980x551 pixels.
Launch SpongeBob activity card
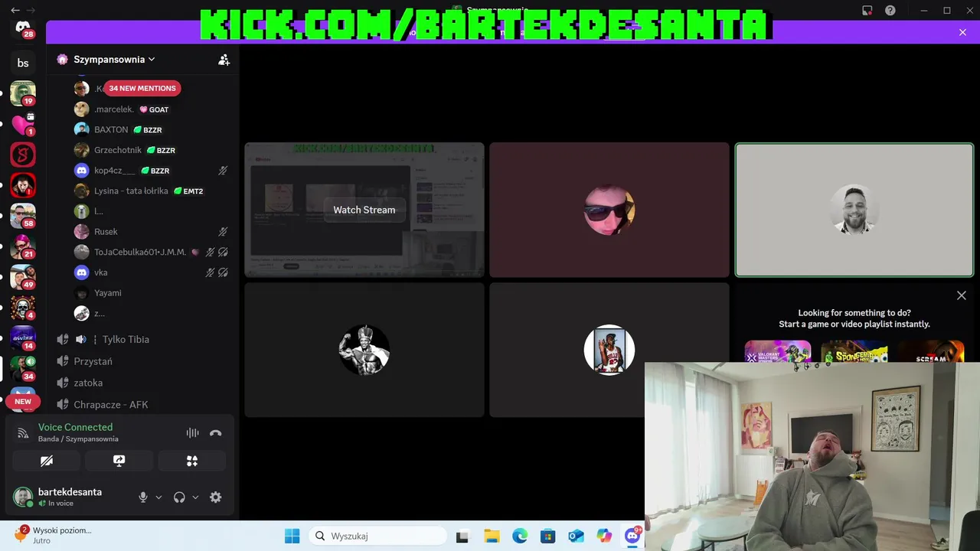click(x=854, y=351)
